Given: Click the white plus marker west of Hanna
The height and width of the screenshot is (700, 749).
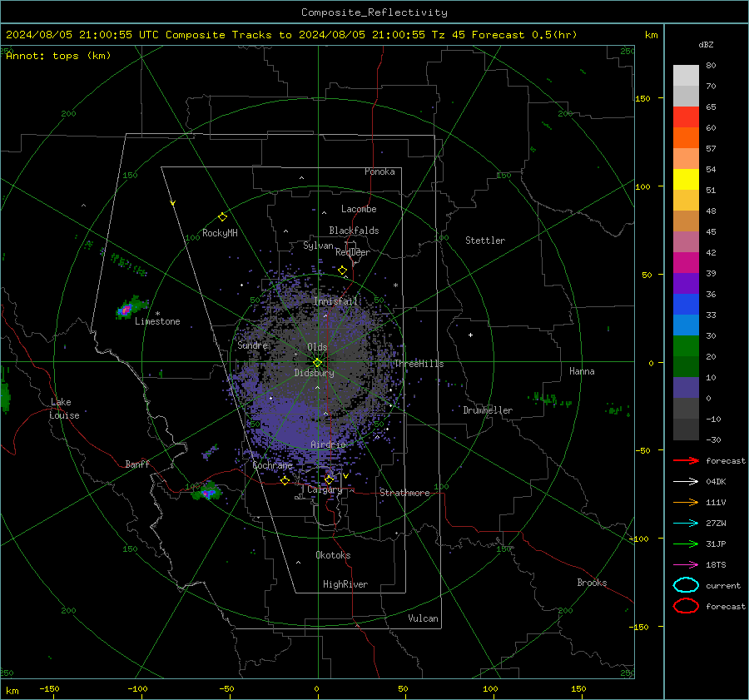Looking at the screenshot, I should 470,335.
